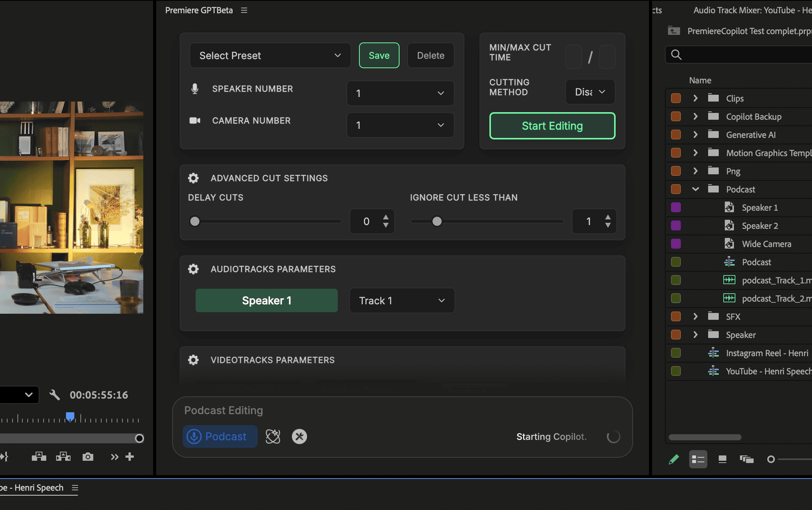This screenshot has width=812, height=510.
Task: Open the Premiere GPTBeta panel menu
Action: point(244,10)
